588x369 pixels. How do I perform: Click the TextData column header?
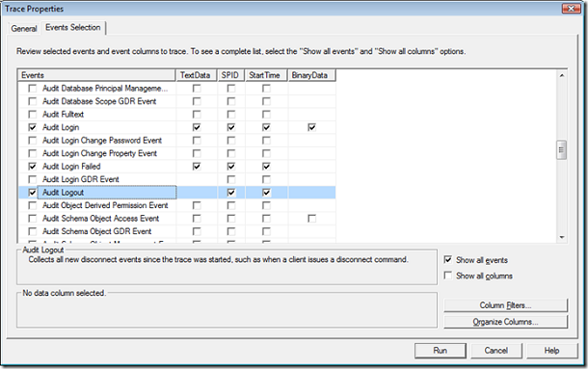(197, 75)
